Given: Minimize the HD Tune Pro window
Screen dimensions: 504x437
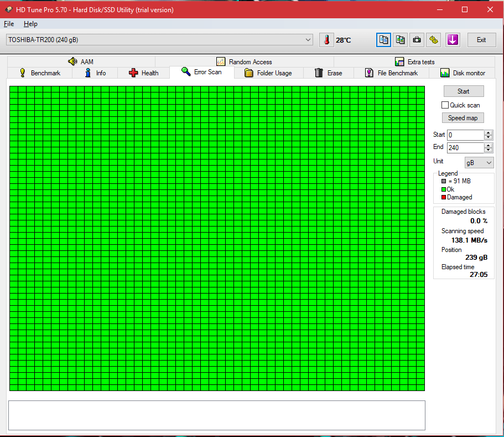Looking at the screenshot, I should [x=440, y=9].
